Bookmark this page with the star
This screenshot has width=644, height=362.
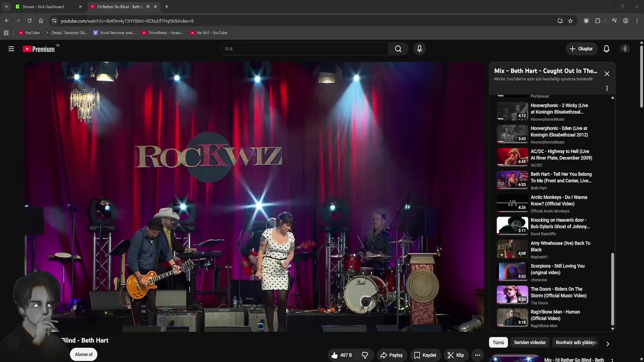click(x=570, y=21)
